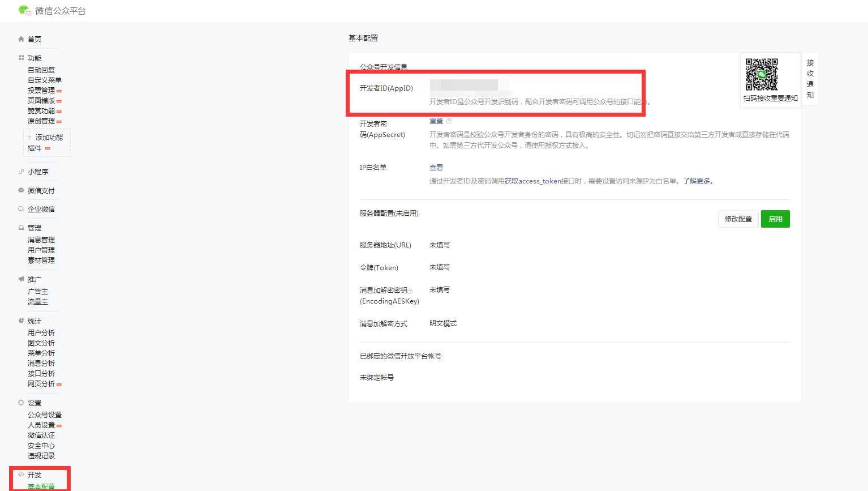Open 页面模版 in the sidebar
This screenshot has width=868, height=491.
click(41, 100)
